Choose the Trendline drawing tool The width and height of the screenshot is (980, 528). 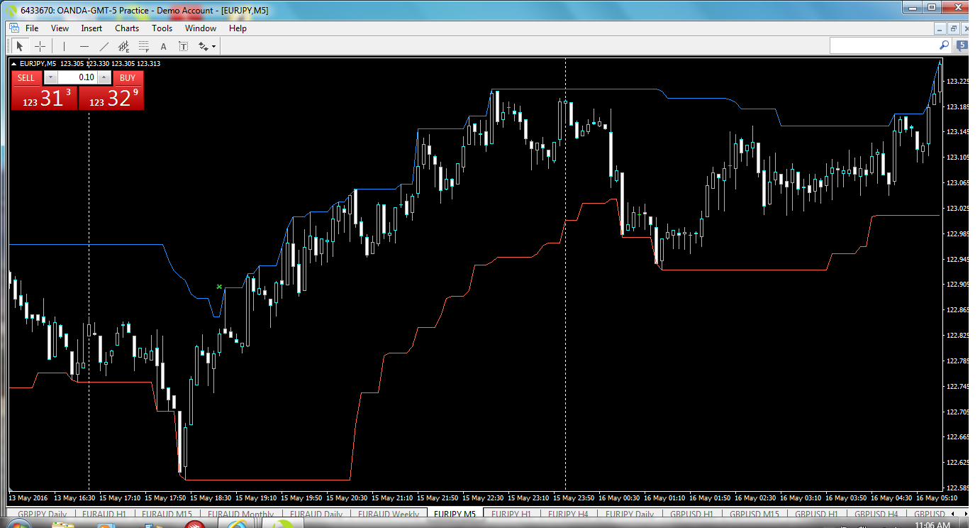tap(104, 46)
